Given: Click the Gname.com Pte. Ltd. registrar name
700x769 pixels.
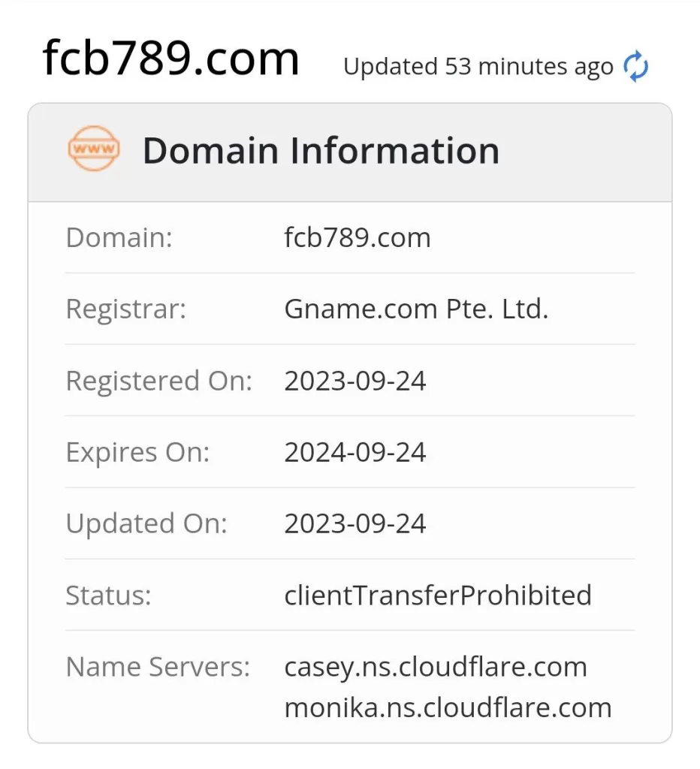Looking at the screenshot, I should point(416,309).
